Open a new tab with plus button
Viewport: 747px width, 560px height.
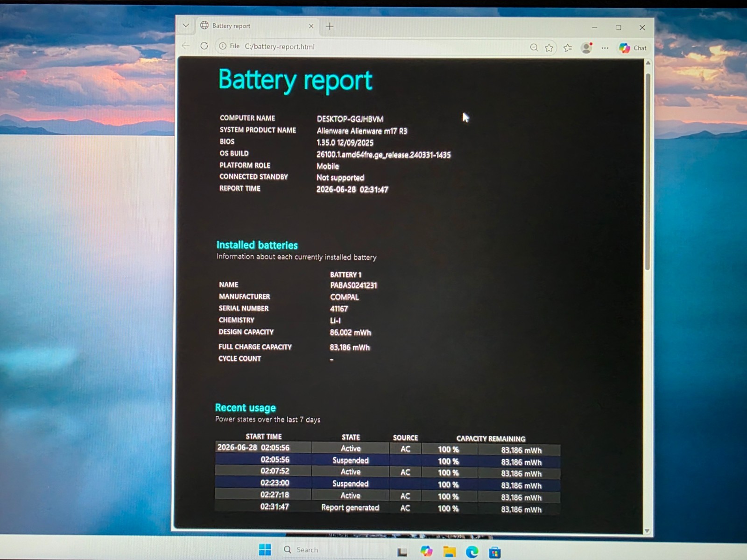330,26
